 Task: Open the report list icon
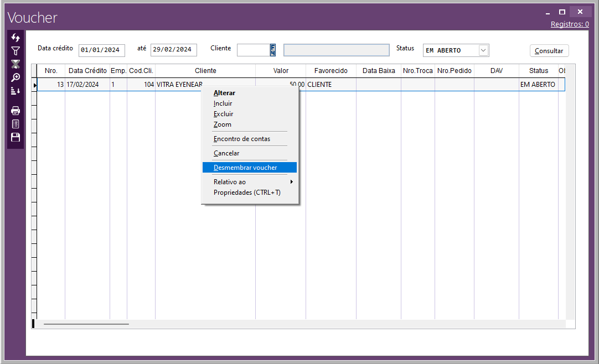click(x=16, y=124)
